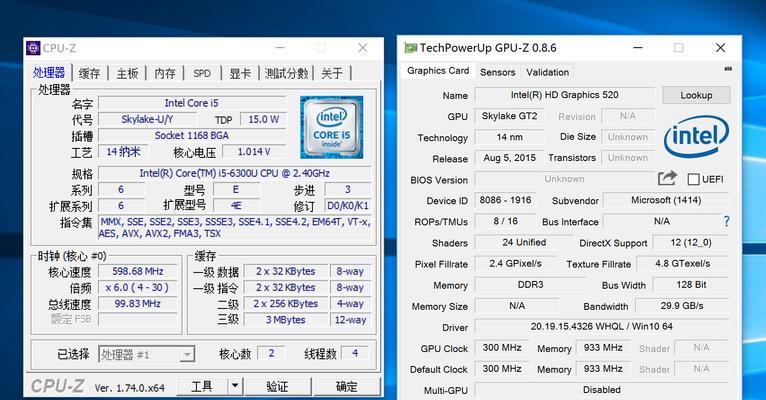Click the CPU-Z app icon in title bar
This screenshot has width=766, height=400.
(33, 48)
